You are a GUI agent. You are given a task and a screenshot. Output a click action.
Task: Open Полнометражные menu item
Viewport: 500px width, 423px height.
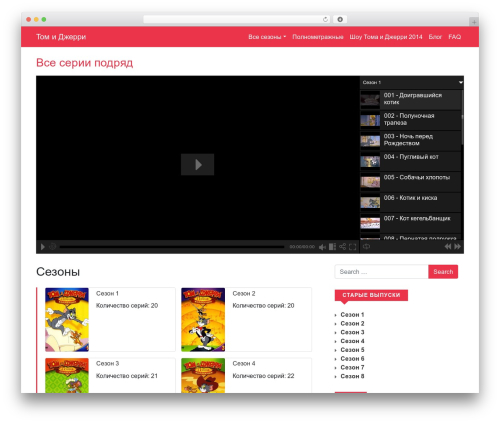(x=318, y=37)
